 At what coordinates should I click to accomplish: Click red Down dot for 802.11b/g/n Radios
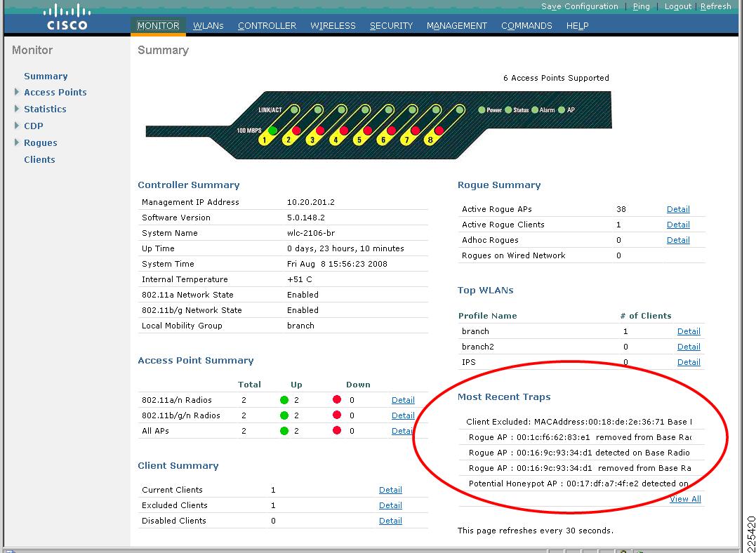click(x=337, y=415)
